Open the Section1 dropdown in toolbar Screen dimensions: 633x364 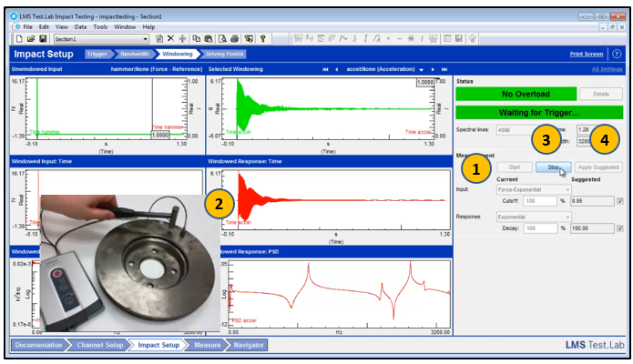pos(145,39)
